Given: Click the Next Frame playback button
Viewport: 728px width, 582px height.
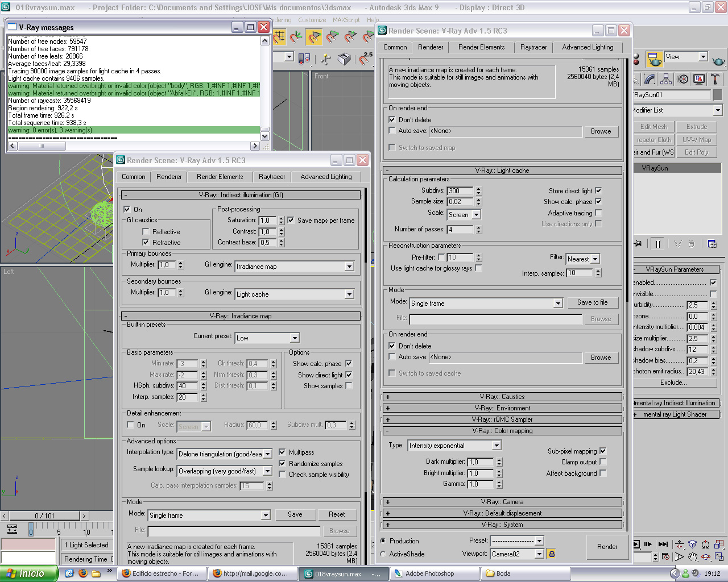Looking at the screenshot, I should coord(648,544).
